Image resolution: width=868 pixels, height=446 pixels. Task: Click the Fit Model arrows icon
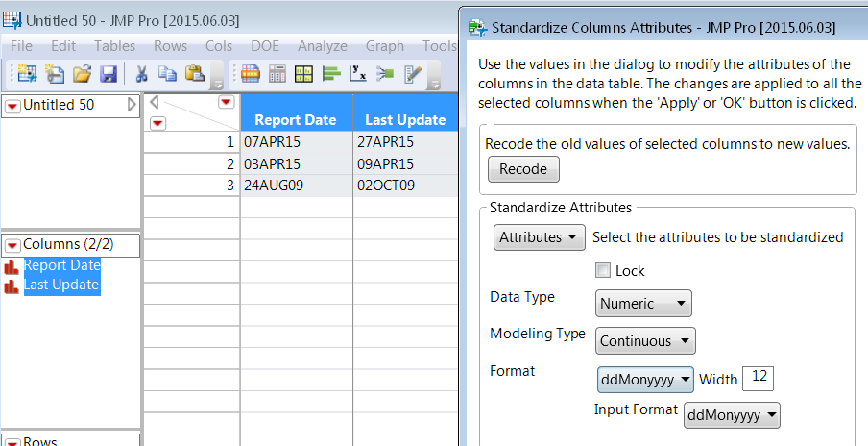click(x=385, y=73)
